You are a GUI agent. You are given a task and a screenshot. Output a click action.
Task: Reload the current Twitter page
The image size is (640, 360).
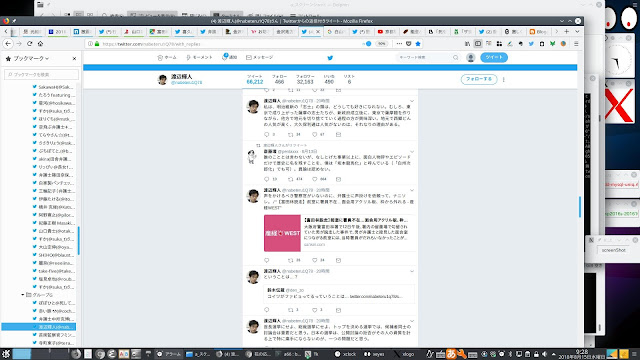(x=29, y=44)
